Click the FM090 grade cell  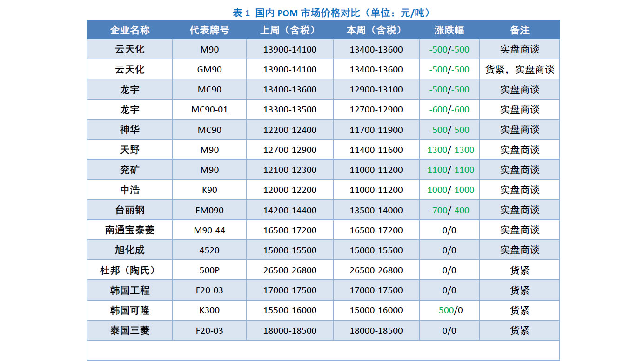coord(209,210)
